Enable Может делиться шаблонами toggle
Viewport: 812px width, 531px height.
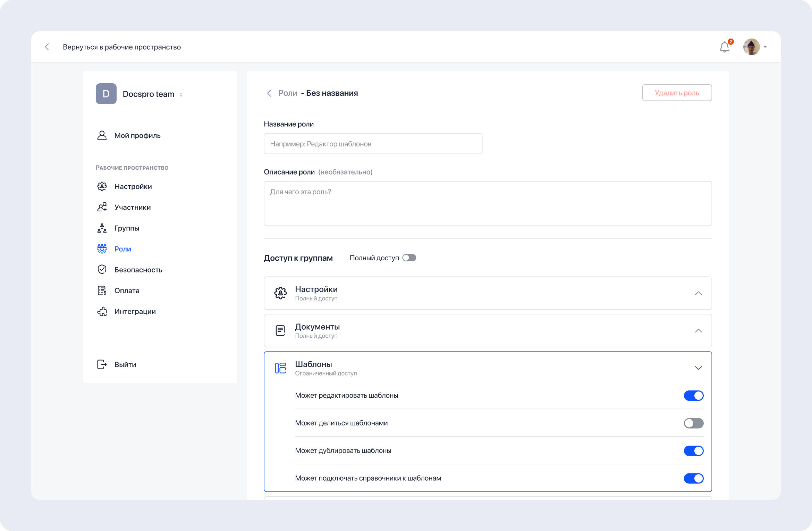(x=694, y=423)
